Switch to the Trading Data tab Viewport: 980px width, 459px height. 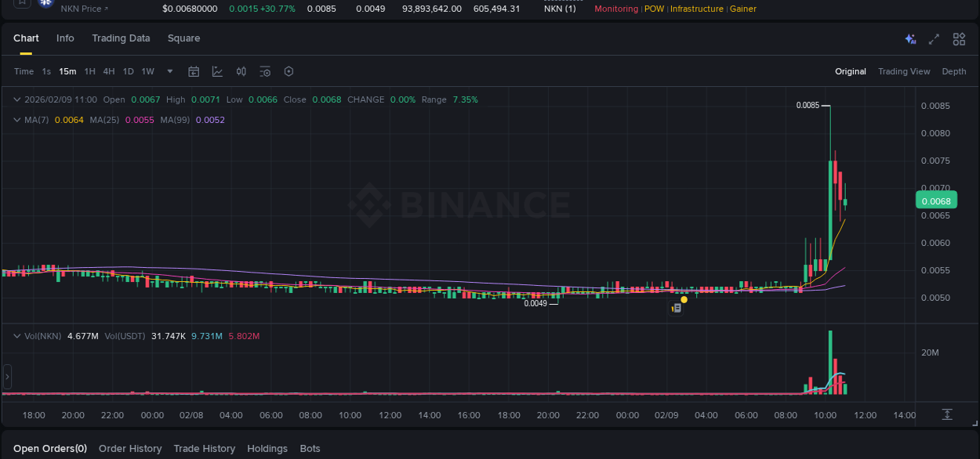pyautogui.click(x=121, y=38)
